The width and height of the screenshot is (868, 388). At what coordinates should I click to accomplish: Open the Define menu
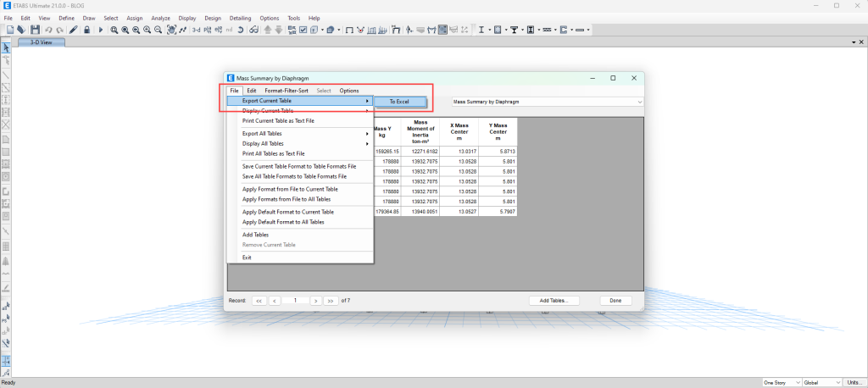(x=66, y=19)
